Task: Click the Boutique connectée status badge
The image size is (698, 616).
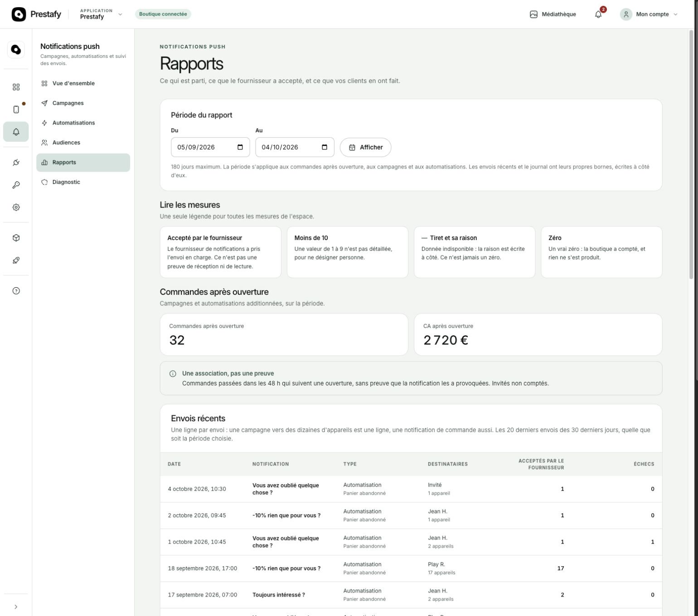Action: pyautogui.click(x=163, y=14)
